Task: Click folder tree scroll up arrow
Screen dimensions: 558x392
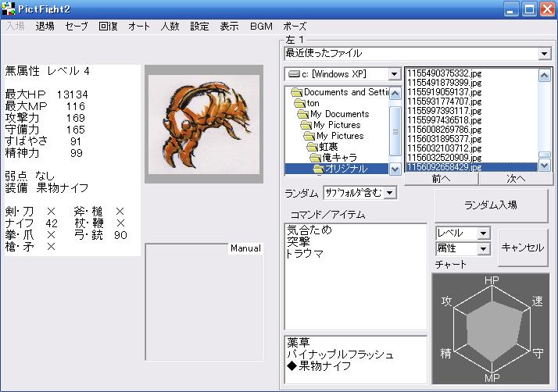Action: coord(395,94)
